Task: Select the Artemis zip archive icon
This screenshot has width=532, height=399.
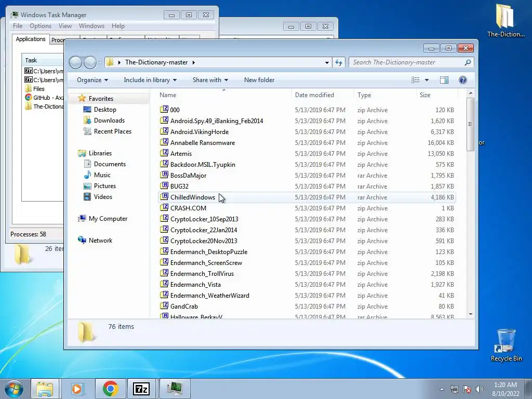Action: (164, 153)
